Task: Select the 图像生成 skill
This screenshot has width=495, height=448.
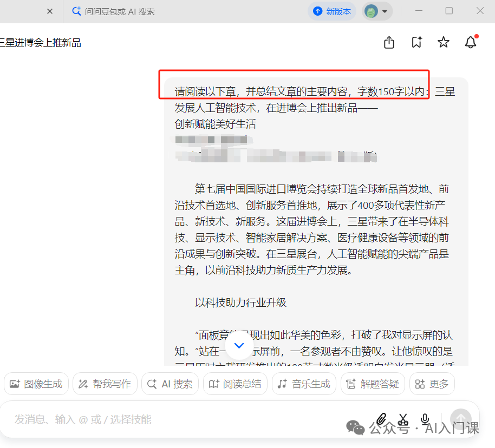Action: (36, 384)
